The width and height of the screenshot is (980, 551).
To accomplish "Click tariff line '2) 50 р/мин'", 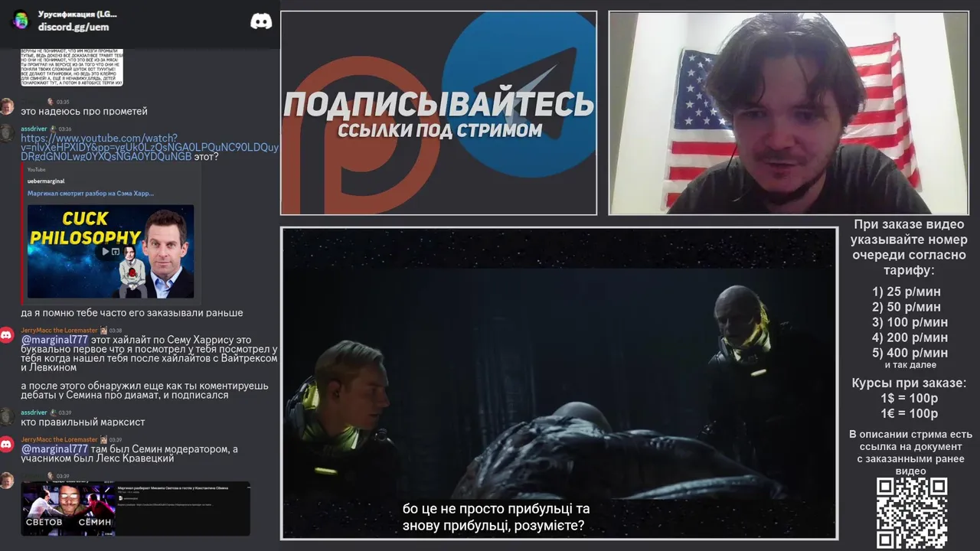I will pos(906,307).
